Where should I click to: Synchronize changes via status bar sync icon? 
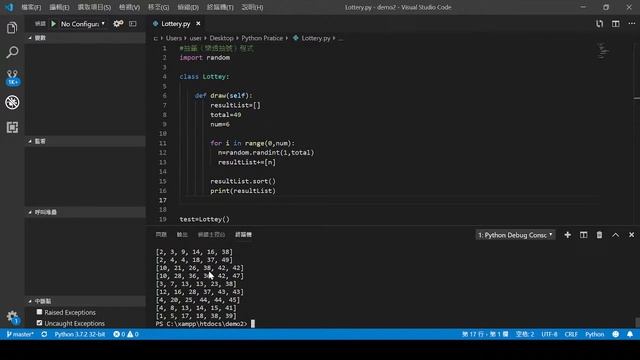(x=44, y=334)
